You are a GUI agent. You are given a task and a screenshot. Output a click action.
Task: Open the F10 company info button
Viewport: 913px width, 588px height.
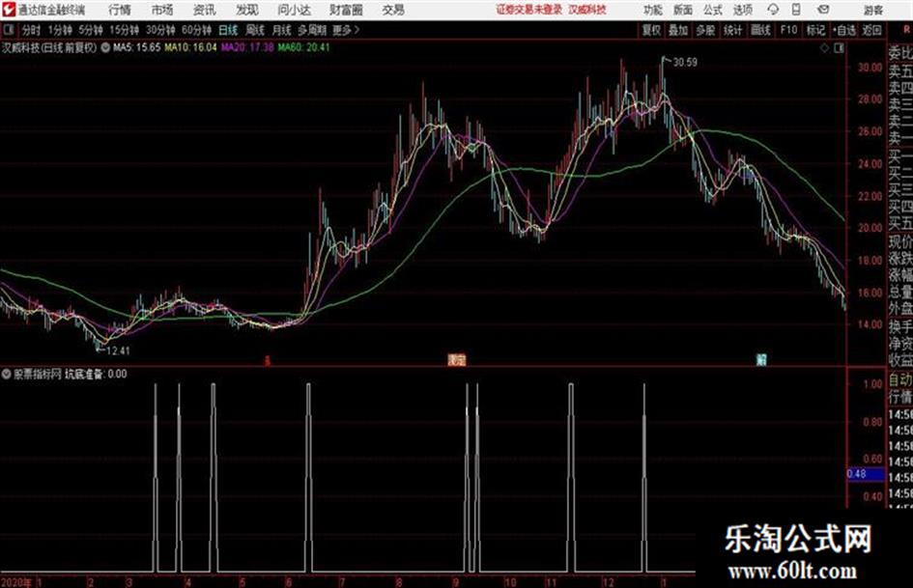788,30
